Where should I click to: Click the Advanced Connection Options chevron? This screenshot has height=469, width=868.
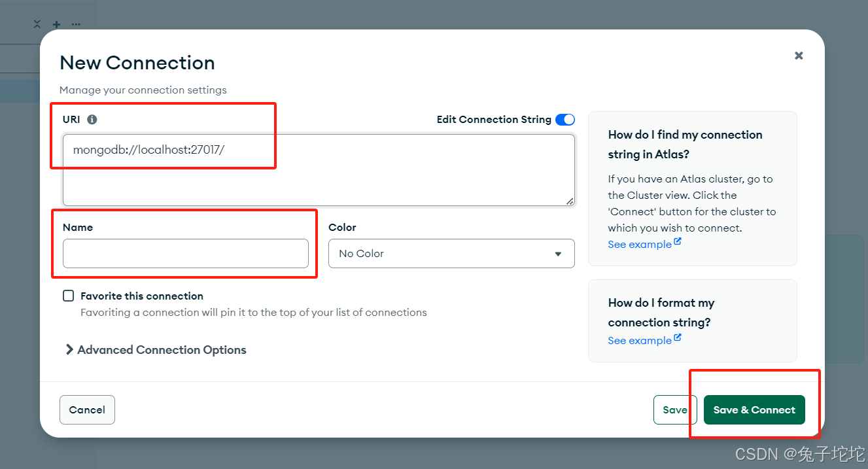coord(69,350)
